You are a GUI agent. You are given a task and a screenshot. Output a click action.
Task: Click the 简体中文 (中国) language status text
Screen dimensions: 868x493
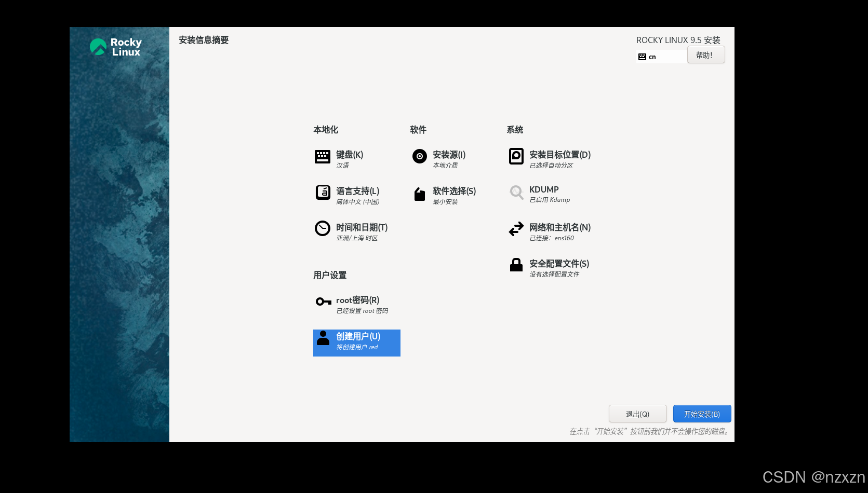[357, 202]
